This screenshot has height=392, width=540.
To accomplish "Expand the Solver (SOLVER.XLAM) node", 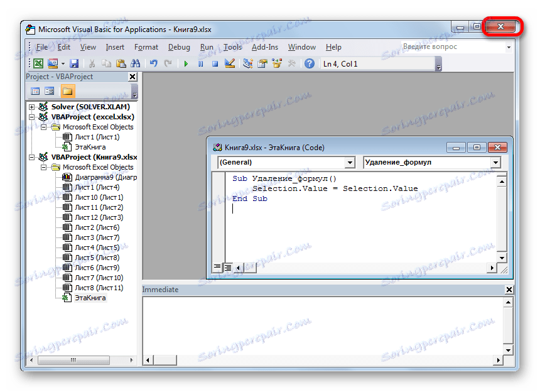I will (31, 107).
